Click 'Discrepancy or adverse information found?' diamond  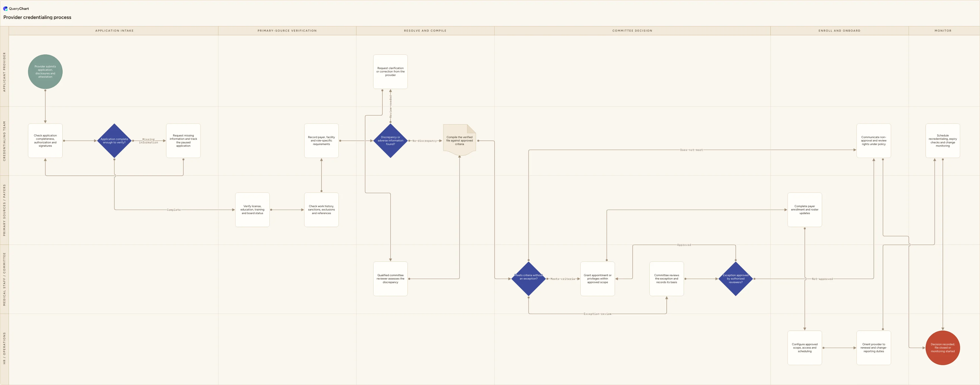click(x=390, y=141)
